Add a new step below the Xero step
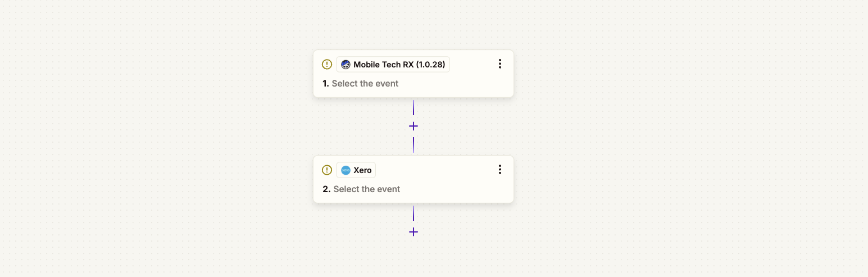The image size is (868, 277). (x=413, y=232)
